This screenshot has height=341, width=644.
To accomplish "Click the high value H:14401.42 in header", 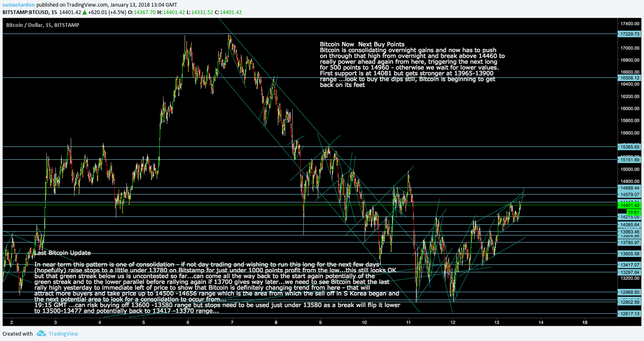I will 171,12.
